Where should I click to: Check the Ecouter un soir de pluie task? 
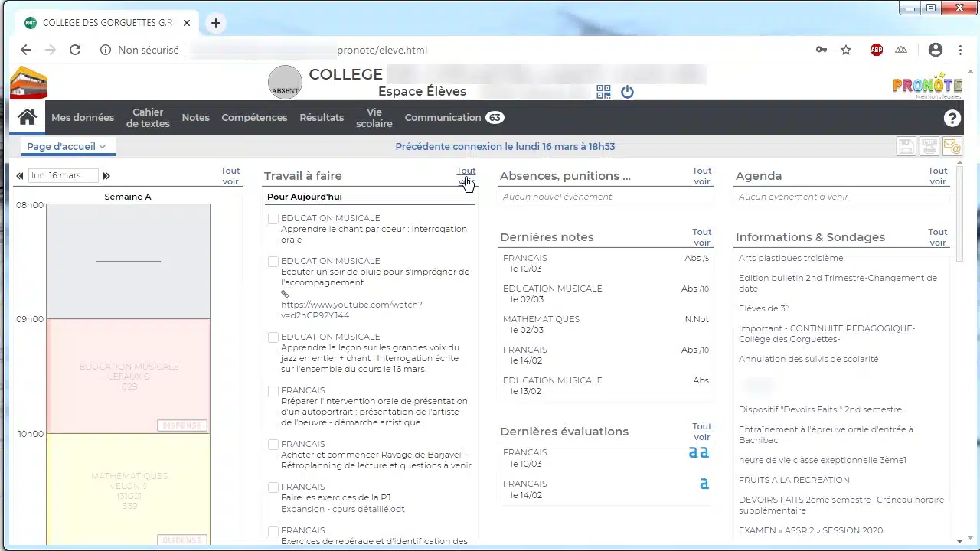tap(273, 262)
